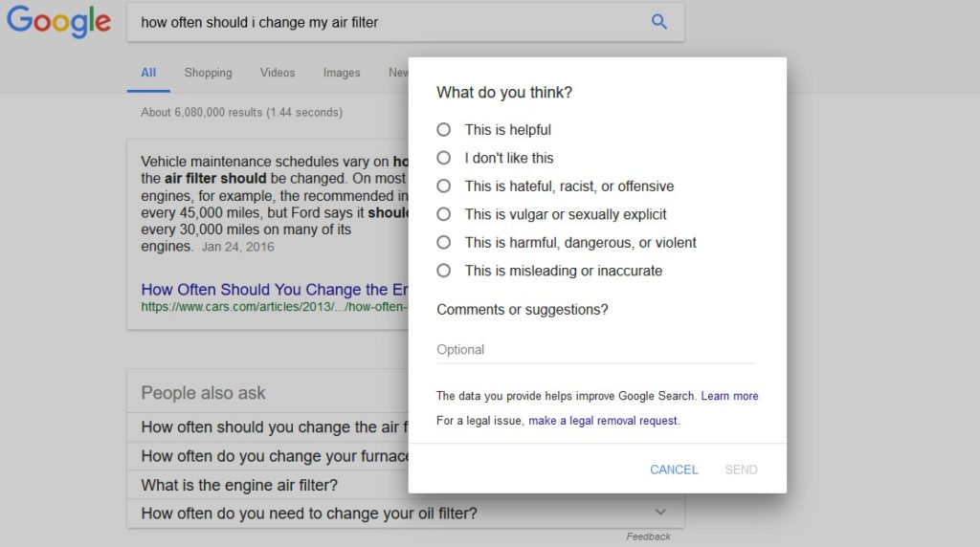Click the blue search magnifier icon
The image size is (980, 547).
tap(658, 22)
